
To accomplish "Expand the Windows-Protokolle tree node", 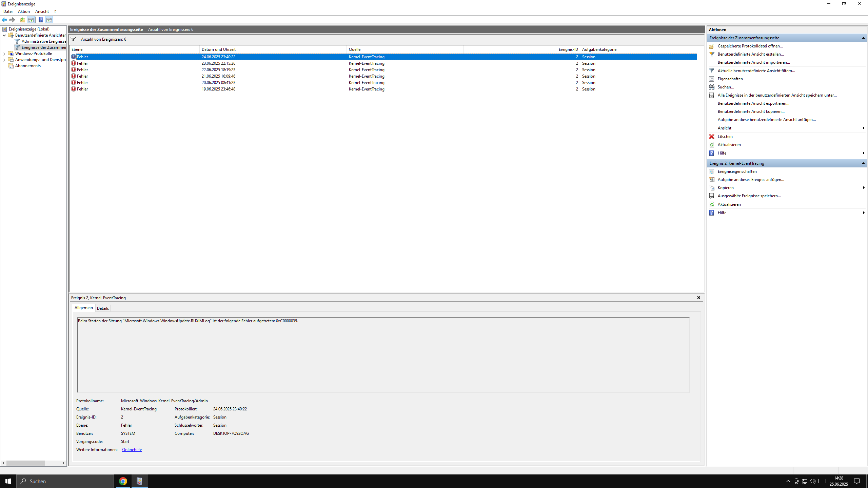I will pyautogui.click(x=4, y=54).
